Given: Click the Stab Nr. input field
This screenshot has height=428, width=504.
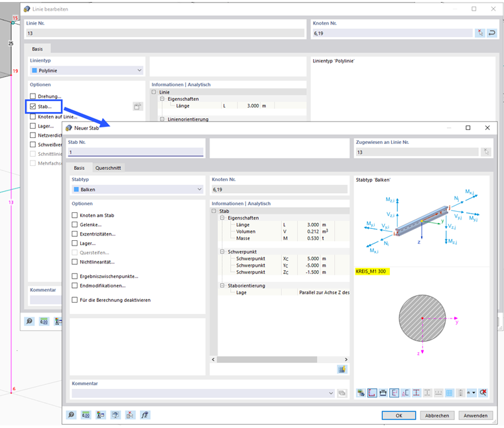Looking at the screenshot, I should pos(136,152).
